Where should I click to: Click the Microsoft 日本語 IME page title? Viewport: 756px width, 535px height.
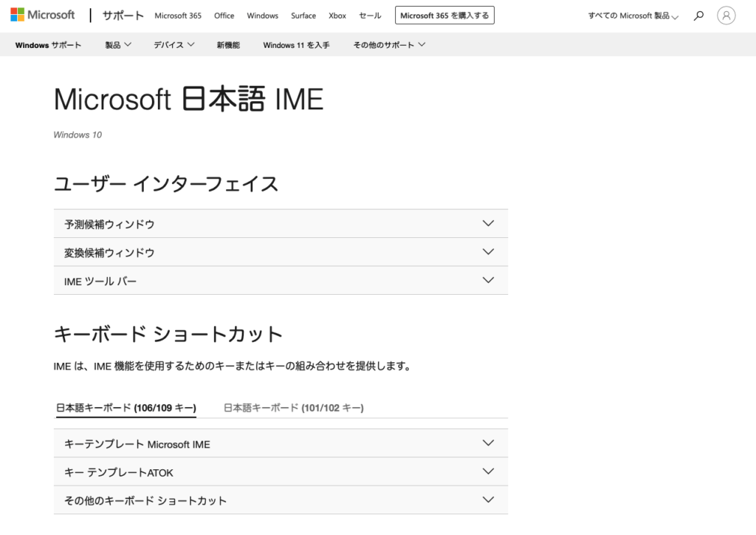188,99
